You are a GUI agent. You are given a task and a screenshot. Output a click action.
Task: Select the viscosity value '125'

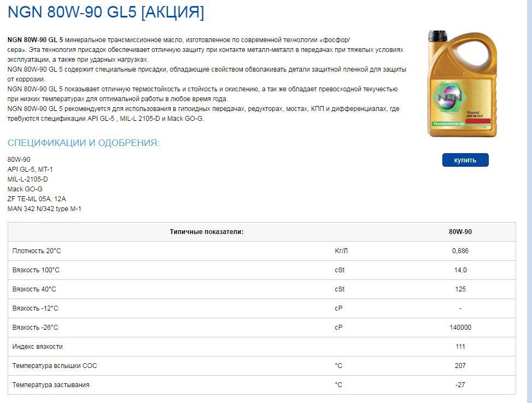pos(460,289)
